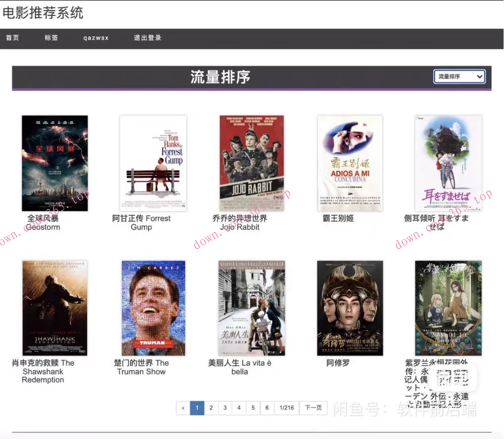504x439 pixels.
Task: Go to page 5
Action: (253, 408)
